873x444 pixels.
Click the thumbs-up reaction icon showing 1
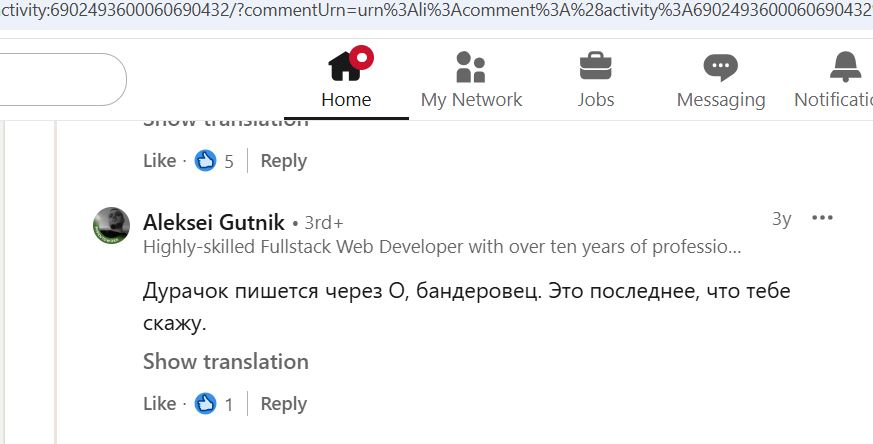point(206,404)
